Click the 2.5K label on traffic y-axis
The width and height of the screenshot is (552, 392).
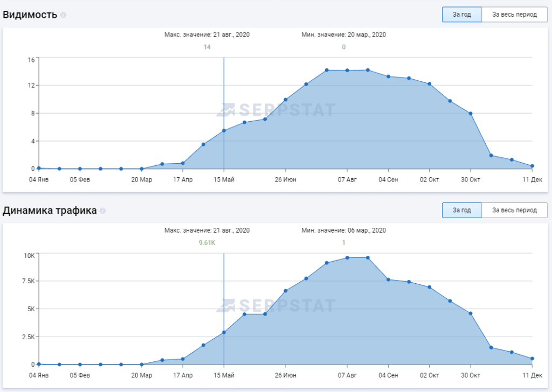29,337
